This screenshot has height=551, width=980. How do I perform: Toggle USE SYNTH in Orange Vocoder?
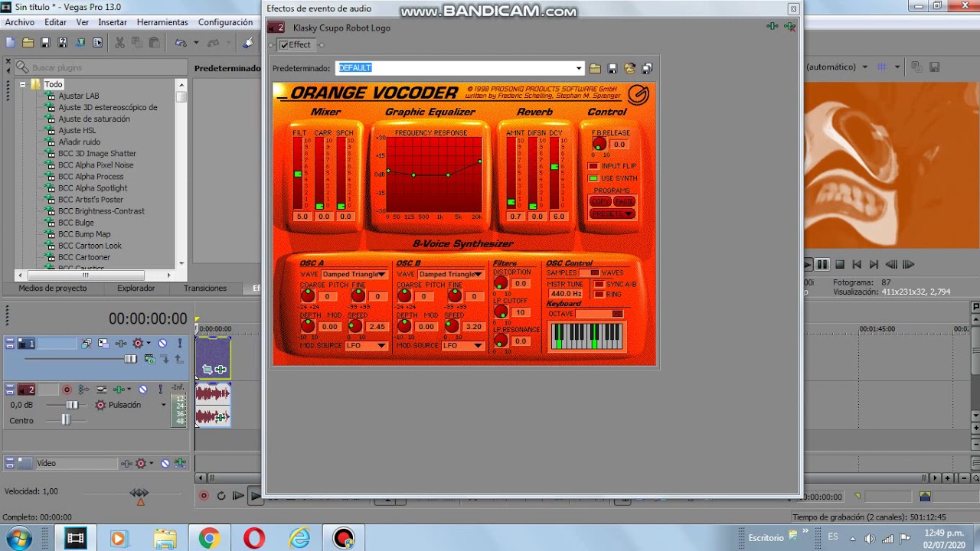click(593, 178)
